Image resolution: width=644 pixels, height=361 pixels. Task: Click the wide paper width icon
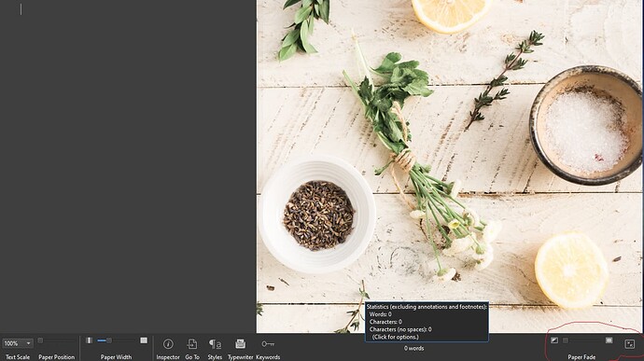pyautogui.click(x=144, y=340)
